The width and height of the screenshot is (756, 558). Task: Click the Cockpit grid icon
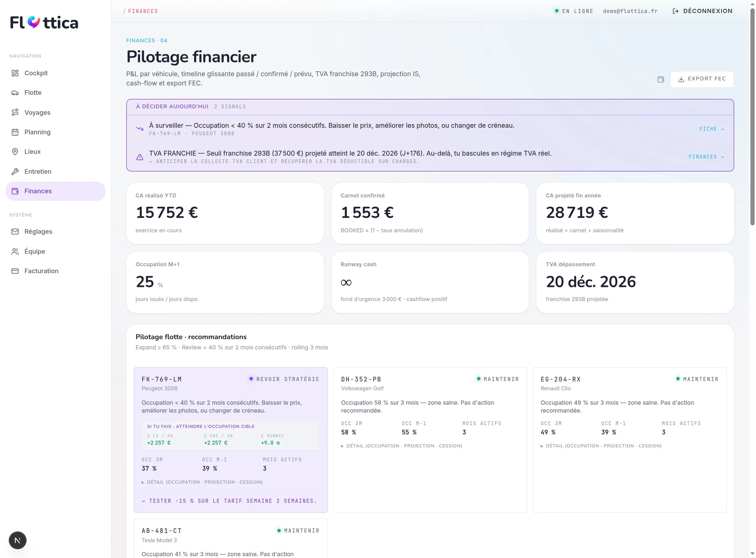15,73
